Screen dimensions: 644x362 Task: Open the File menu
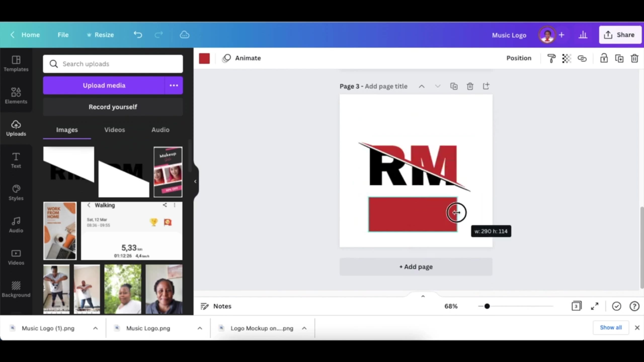click(x=63, y=35)
